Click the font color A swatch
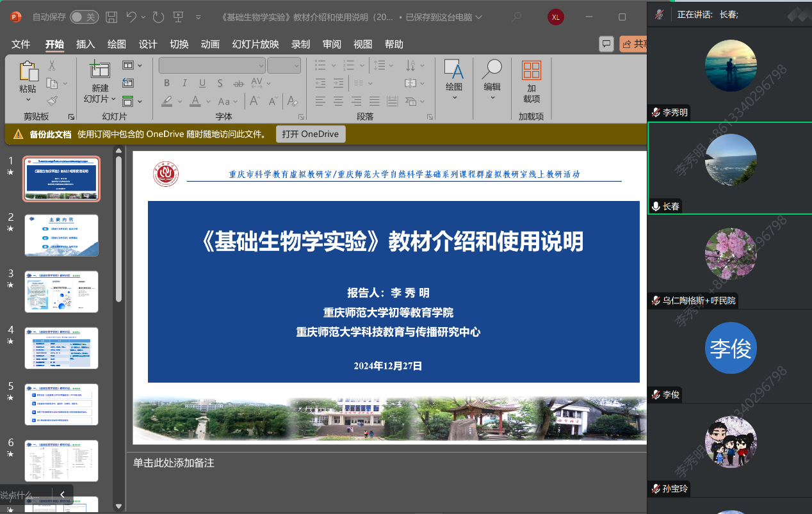Image resolution: width=812 pixels, height=514 pixels. [194, 101]
